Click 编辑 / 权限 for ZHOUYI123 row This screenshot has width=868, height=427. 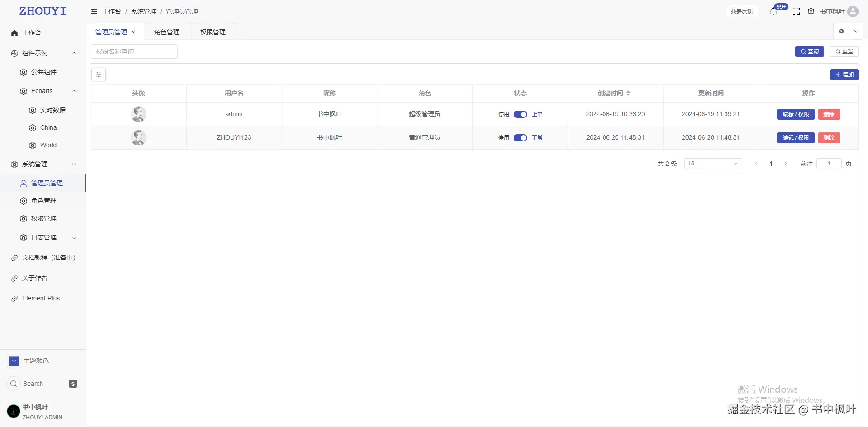pyautogui.click(x=796, y=138)
